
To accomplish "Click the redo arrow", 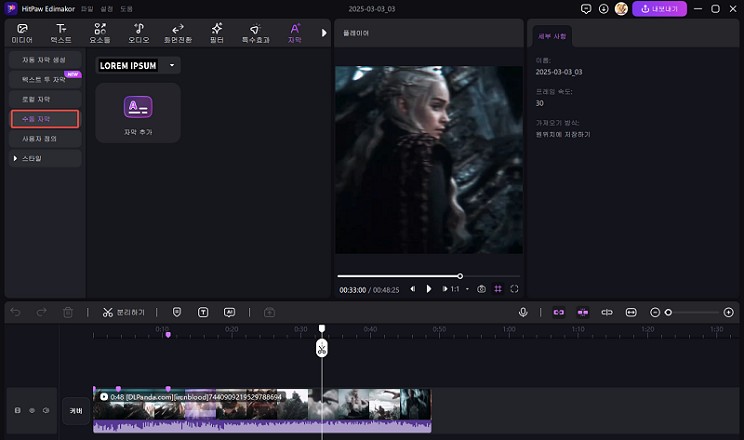I will (42, 312).
